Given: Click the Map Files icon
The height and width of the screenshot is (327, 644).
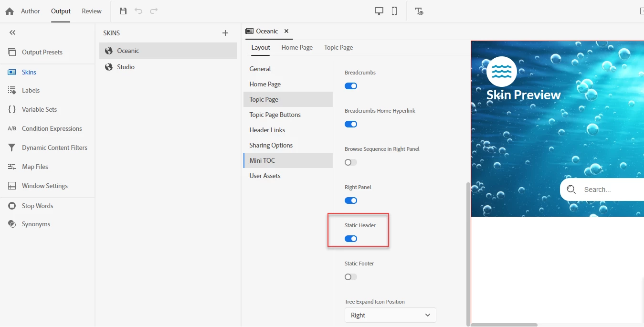Looking at the screenshot, I should [12, 167].
